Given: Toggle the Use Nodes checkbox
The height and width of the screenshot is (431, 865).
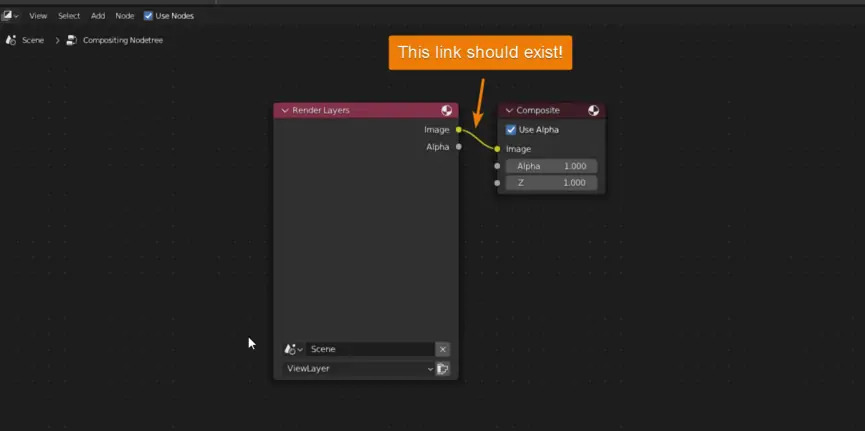Looking at the screenshot, I should [x=149, y=16].
